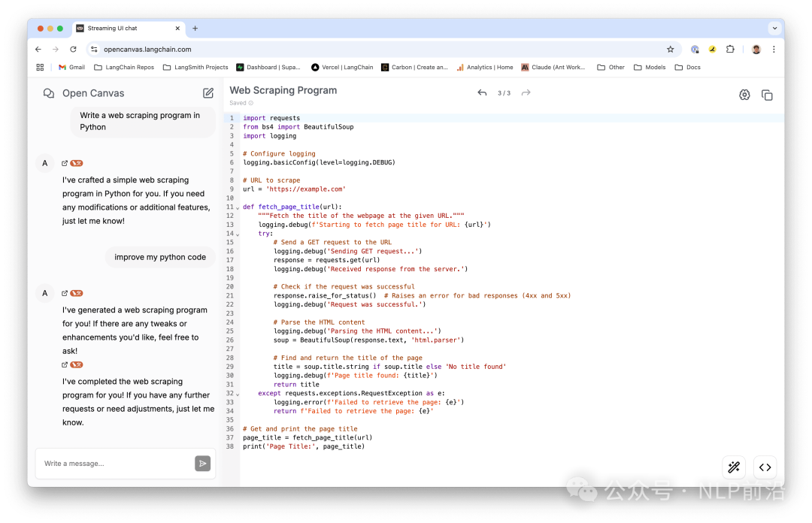
Task: Open Dashboard Supabase bookmark
Action: [x=268, y=68]
